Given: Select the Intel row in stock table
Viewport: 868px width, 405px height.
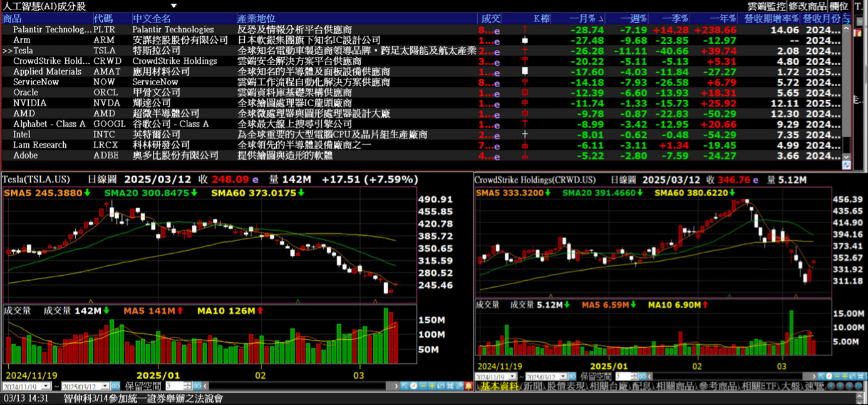Looking at the screenshot, I should coord(421,134).
